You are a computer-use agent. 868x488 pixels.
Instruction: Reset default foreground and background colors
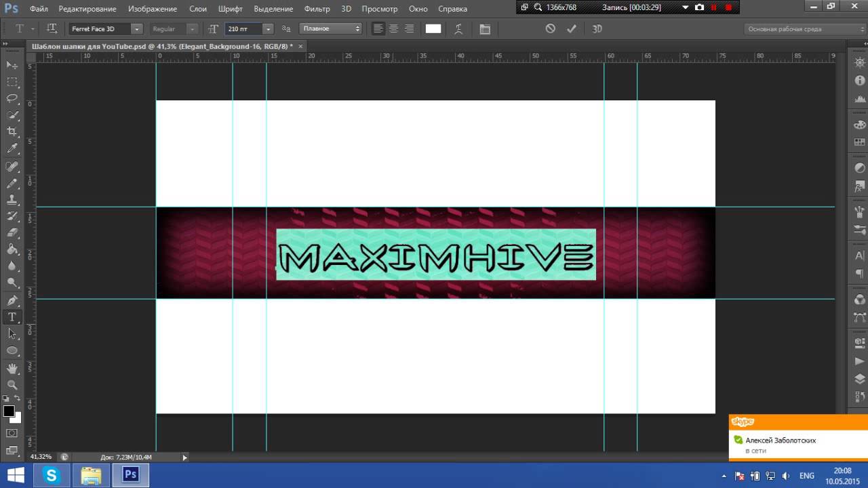coord(6,398)
